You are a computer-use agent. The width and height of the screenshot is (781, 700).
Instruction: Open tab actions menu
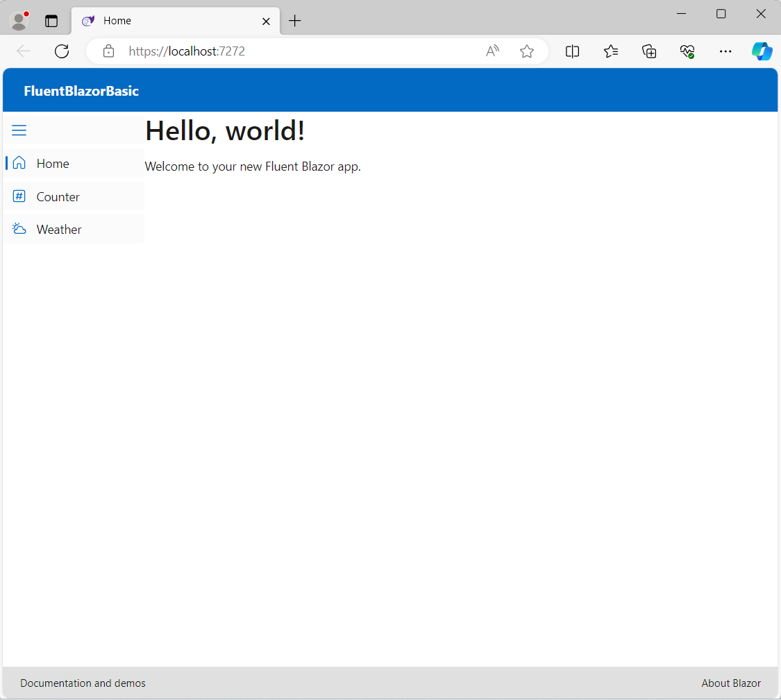pos(51,21)
